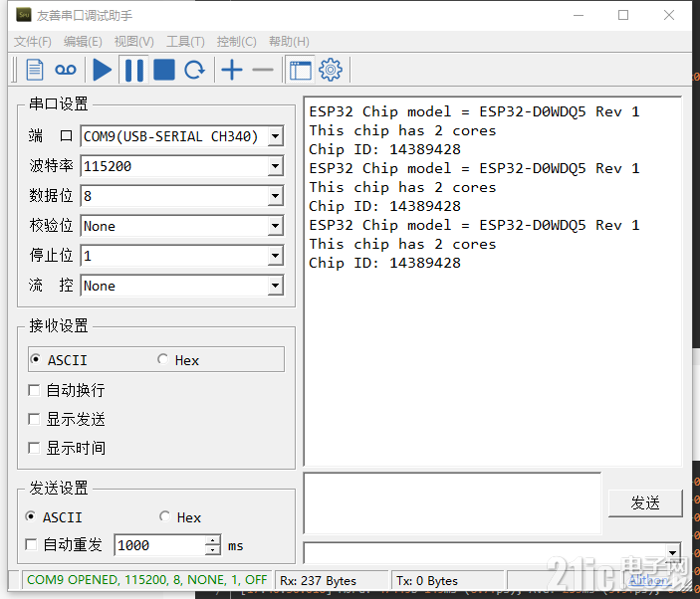Pause serial reception with pause icon
700x599 pixels.
click(134, 70)
